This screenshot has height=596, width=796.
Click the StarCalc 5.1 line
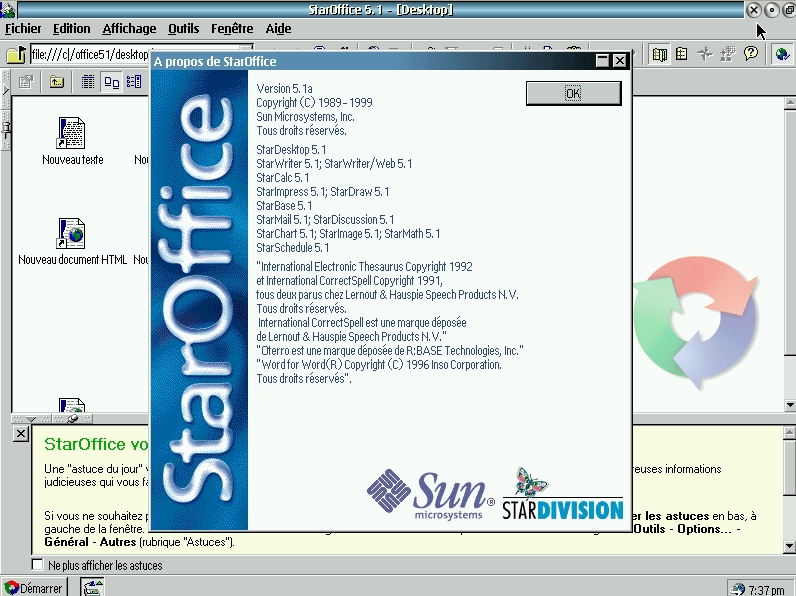point(282,178)
